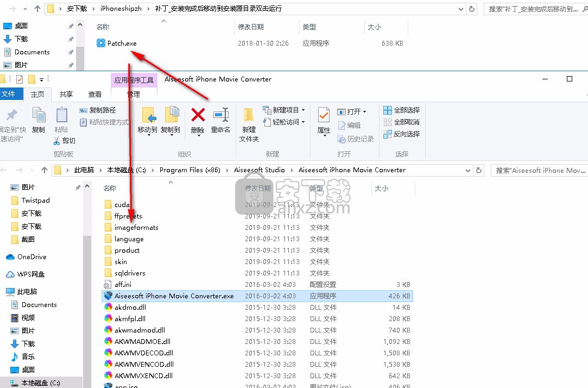Click Copy path (复制路径)
Screen dimensions: 588x388
click(98, 110)
